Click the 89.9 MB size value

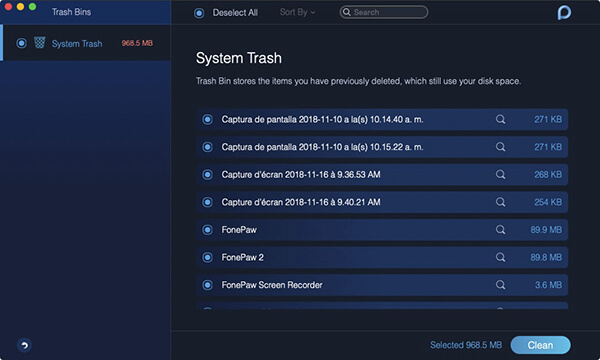point(546,230)
